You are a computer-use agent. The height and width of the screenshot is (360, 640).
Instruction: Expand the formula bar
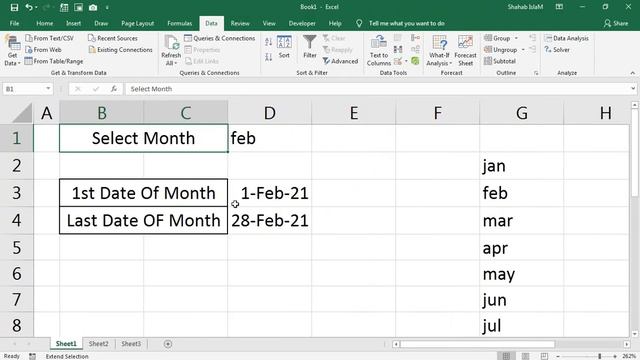click(x=633, y=89)
